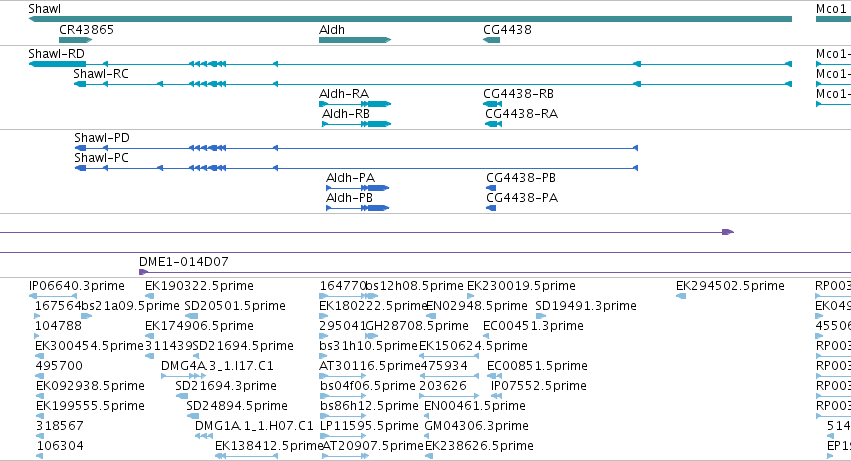The width and height of the screenshot is (851, 461).
Task: Click the CG4438 gene arrow
Action: (x=491, y=40)
